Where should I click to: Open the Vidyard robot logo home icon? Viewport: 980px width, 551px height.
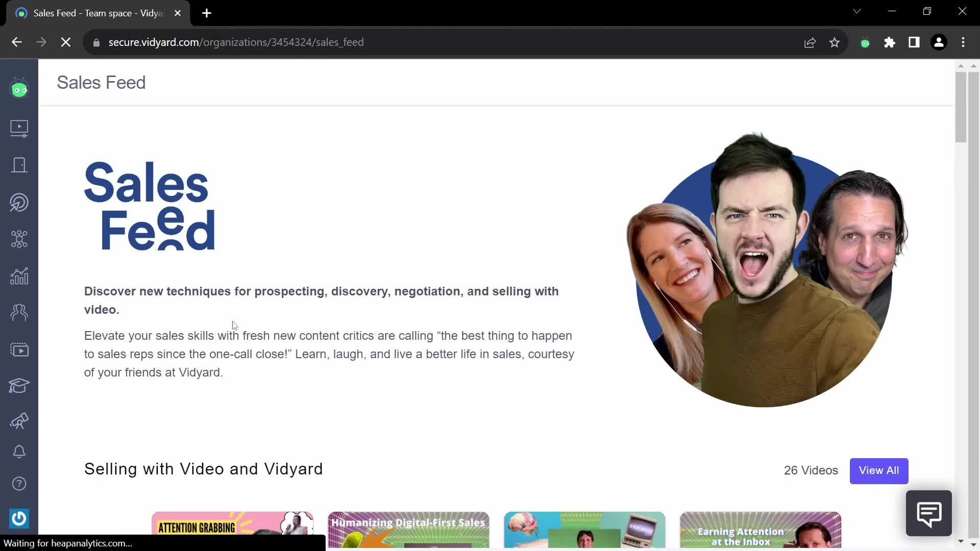click(19, 89)
